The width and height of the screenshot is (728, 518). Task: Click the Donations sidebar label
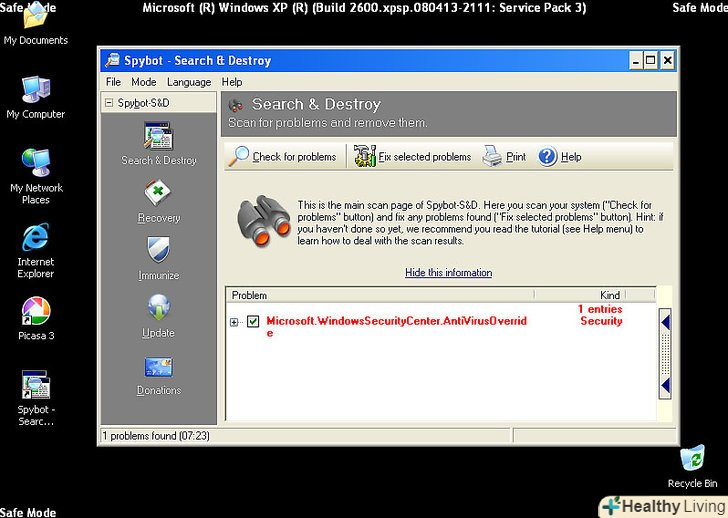tap(159, 390)
